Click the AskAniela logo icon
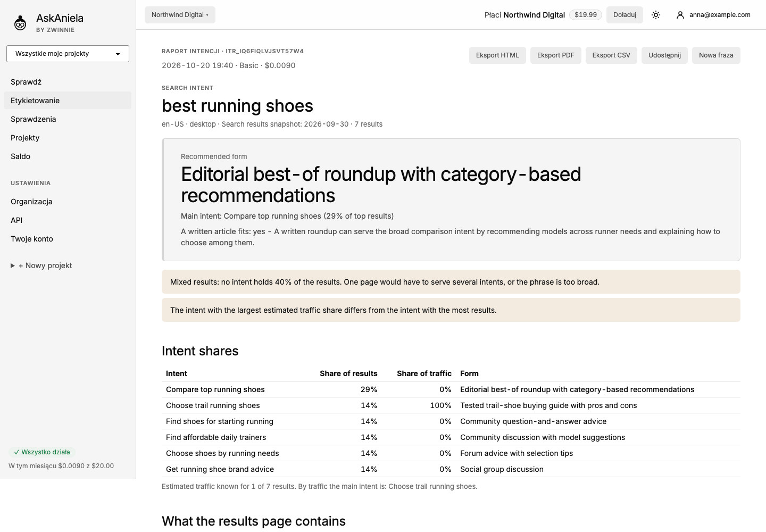Screen dimensions: 766x532 click(20, 23)
